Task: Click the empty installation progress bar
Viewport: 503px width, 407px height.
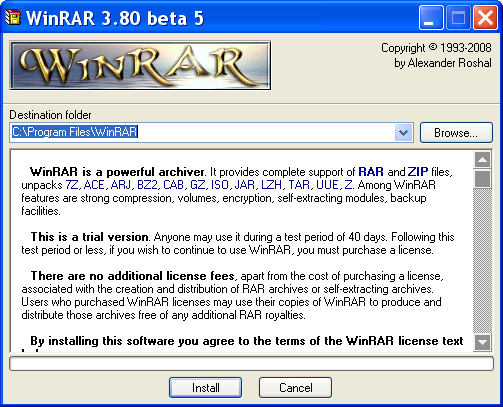Action: point(251,364)
